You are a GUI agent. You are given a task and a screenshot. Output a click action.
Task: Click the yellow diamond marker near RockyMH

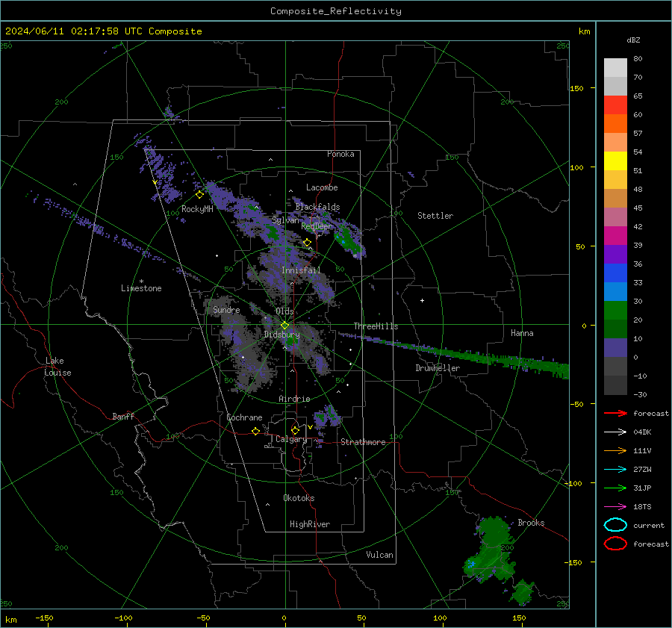[x=199, y=195]
